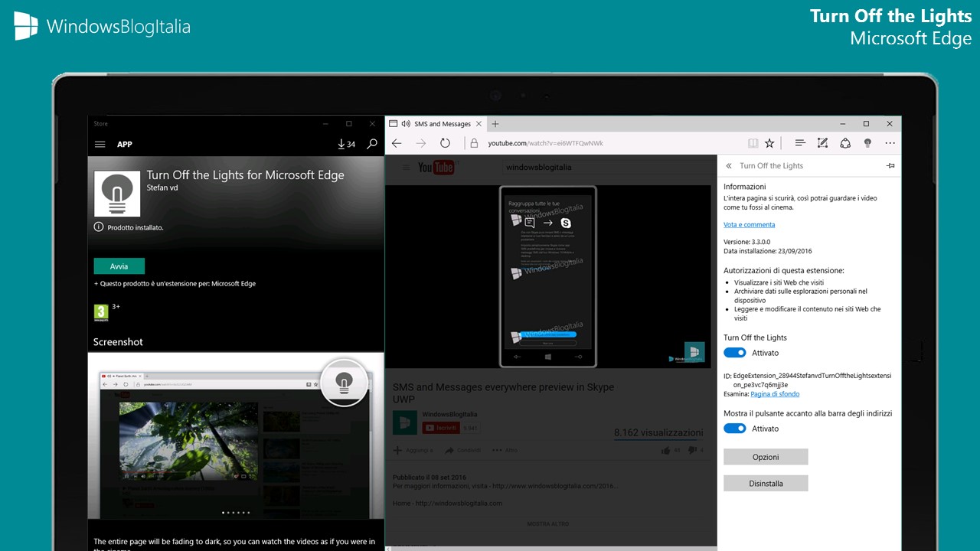Open the Store downloads indicator showing 34
The width and height of the screenshot is (980, 551).
[x=347, y=144]
